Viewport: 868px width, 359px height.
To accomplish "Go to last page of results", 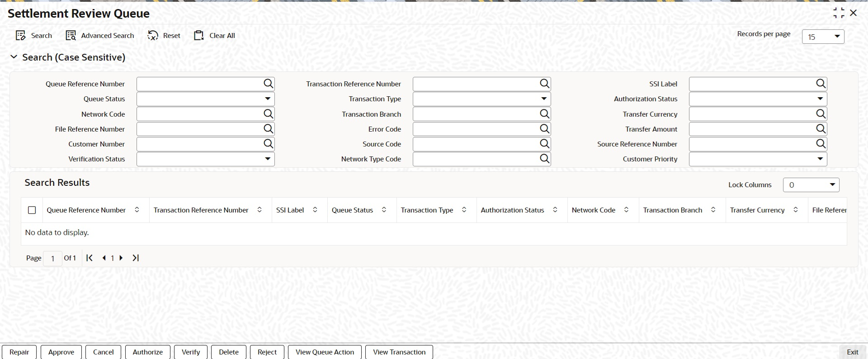I will click(136, 258).
